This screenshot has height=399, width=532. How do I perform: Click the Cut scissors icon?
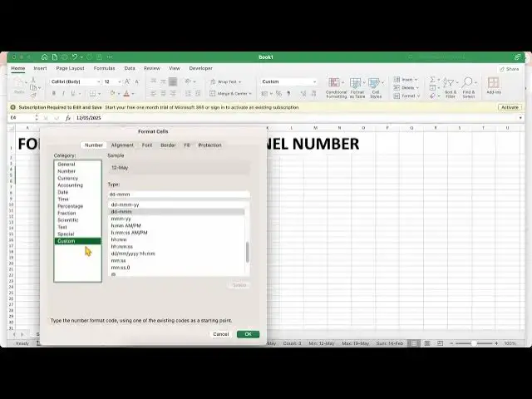(x=33, y=80)
